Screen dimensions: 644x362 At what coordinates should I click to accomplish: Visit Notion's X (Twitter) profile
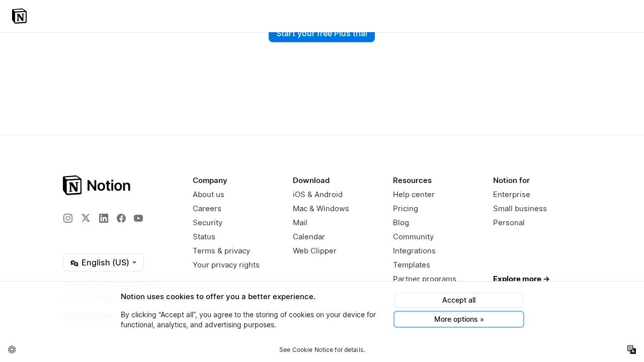pyautogui.click(x=86, y=218)
